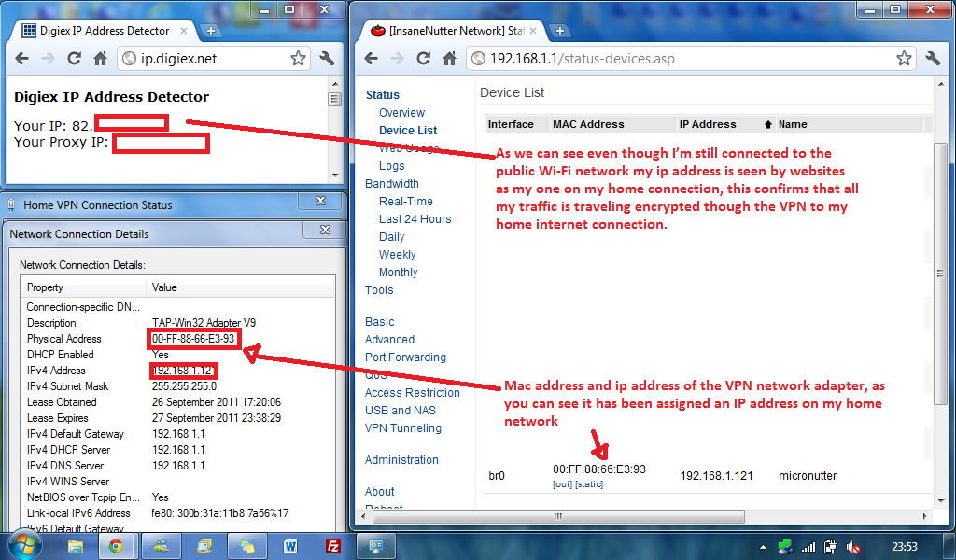Click Back arrow in router status browser
The height and width of the screenshot is (560, 956).
pos(371,59)
